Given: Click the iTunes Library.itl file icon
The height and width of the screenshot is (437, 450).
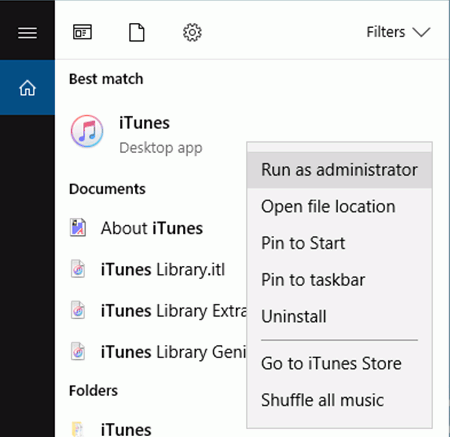Looking at the screenshot, I should pyautogui.click(x=78, y=269).
